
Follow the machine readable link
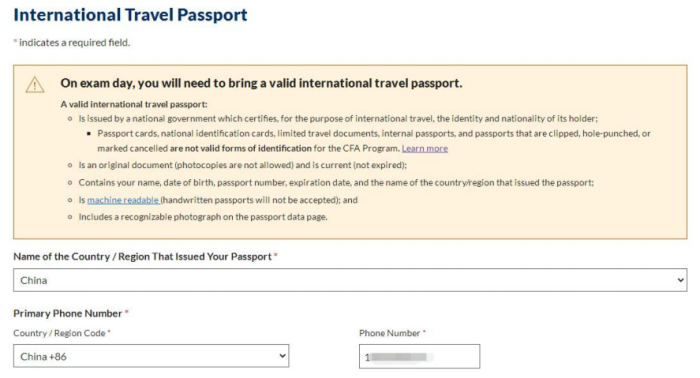[x=123, y=200]
